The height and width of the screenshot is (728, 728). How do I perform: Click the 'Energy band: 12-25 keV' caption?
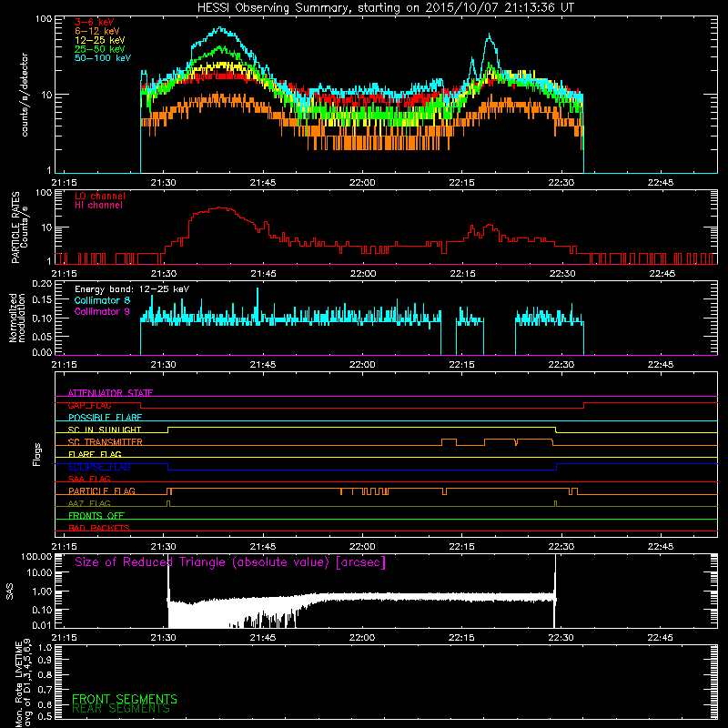pyautogui.click(x=132, y=289)
